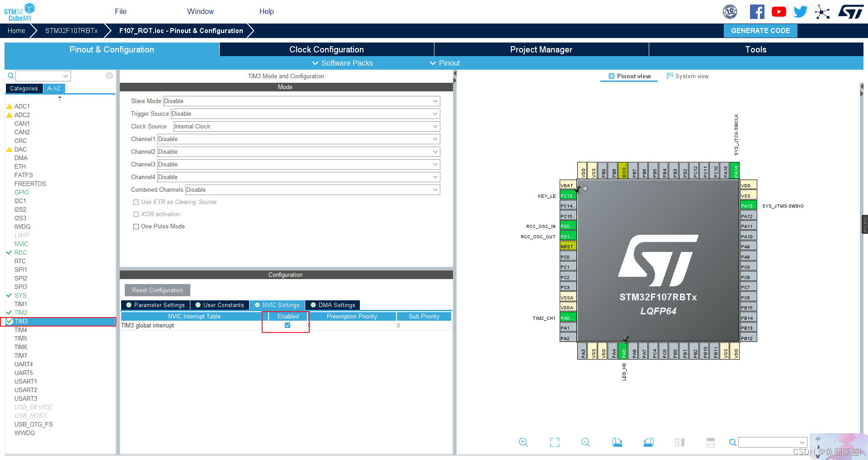Click the category search magnifier icon
The width and height of the screenshot is (868, 460).
tap(11, 76)
